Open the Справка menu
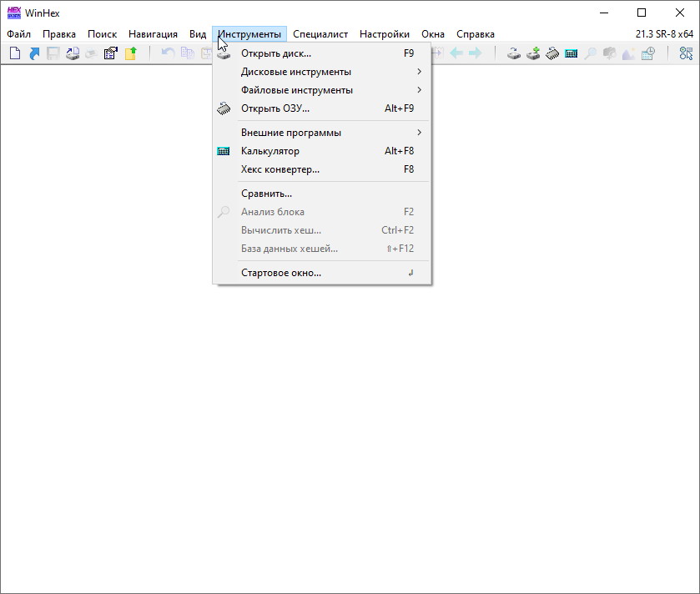700x594 pixels. click(476, 34)
